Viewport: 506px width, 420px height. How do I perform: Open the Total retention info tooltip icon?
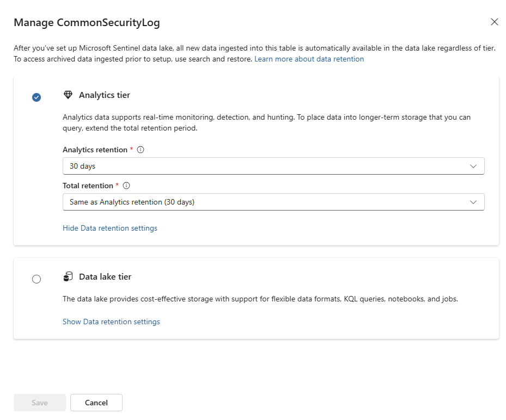tap(126, 186)
